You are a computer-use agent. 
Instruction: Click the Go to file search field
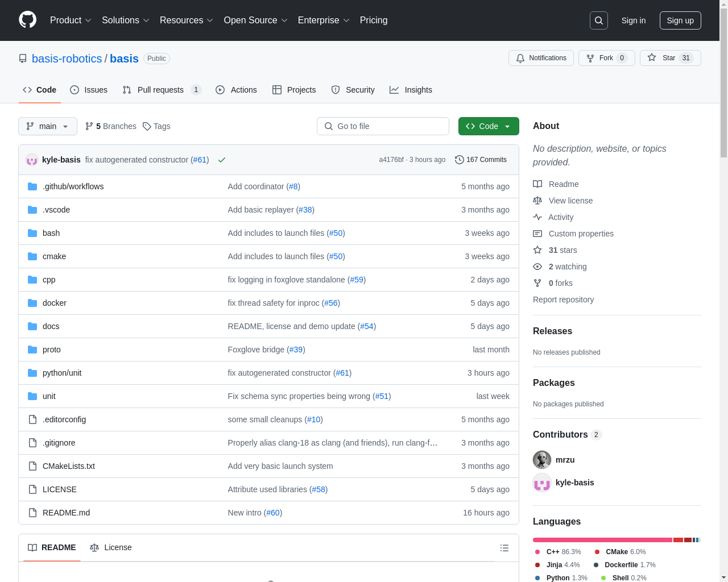point(383,126)
